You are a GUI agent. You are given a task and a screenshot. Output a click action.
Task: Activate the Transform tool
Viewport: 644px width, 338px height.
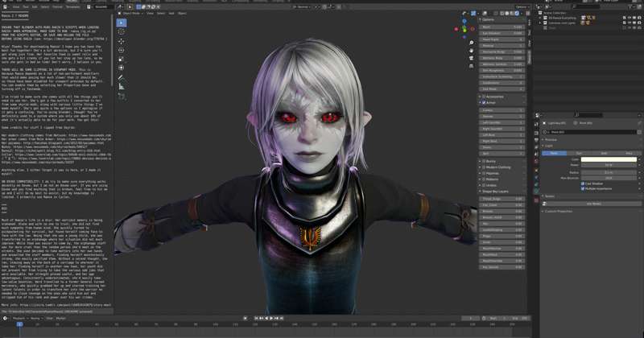[x=122, y=68]
